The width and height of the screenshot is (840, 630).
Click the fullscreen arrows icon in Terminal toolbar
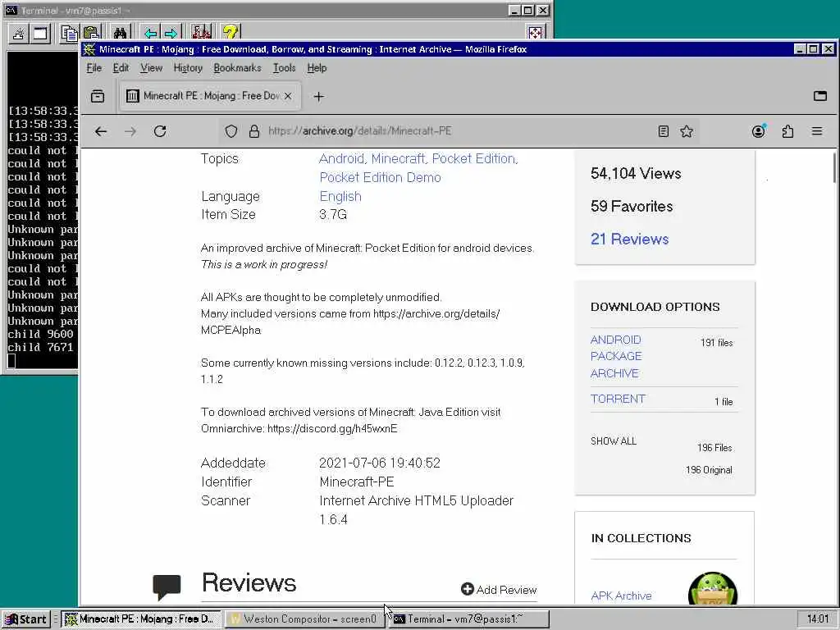535,33
